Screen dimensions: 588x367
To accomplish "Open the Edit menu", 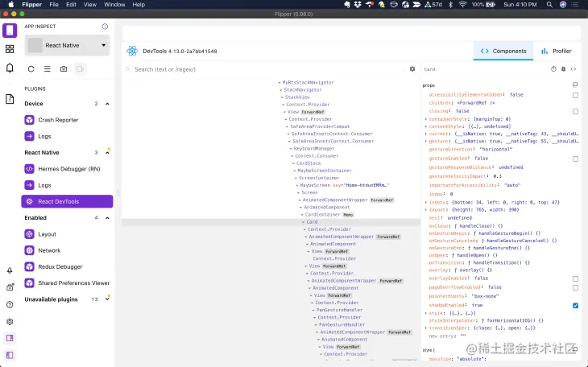I will 71,5.
